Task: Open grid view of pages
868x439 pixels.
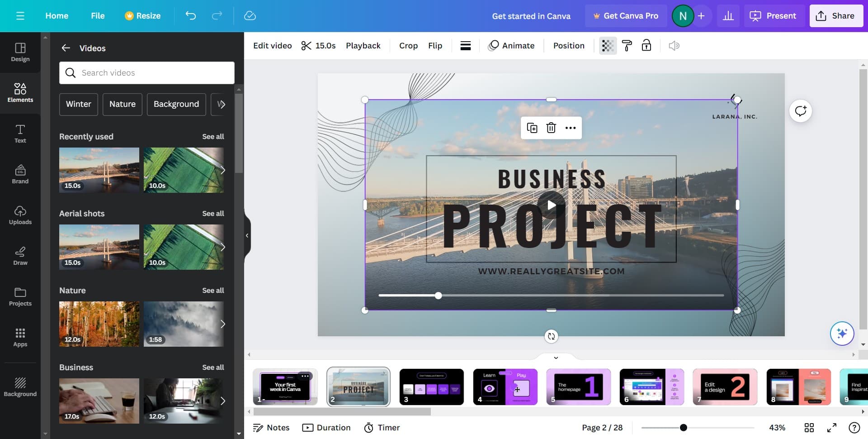Action: (809, 428)
